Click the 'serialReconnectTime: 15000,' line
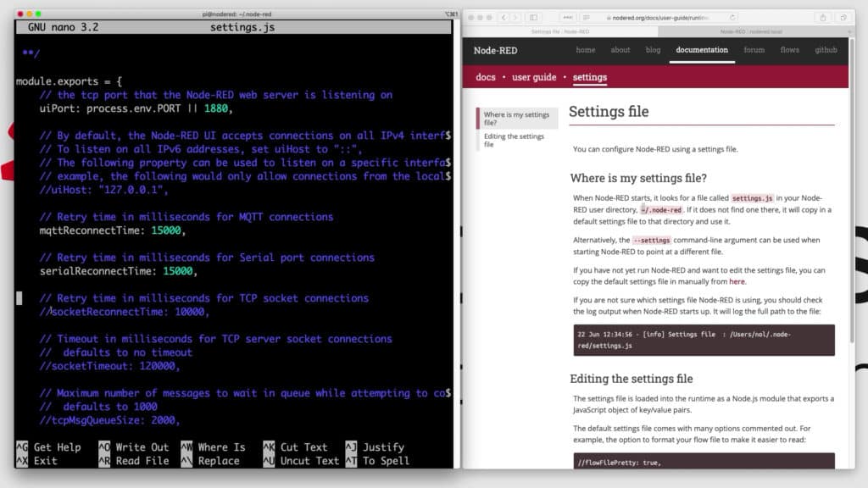This screenshot has height=488, width=868. pos(118,271)
